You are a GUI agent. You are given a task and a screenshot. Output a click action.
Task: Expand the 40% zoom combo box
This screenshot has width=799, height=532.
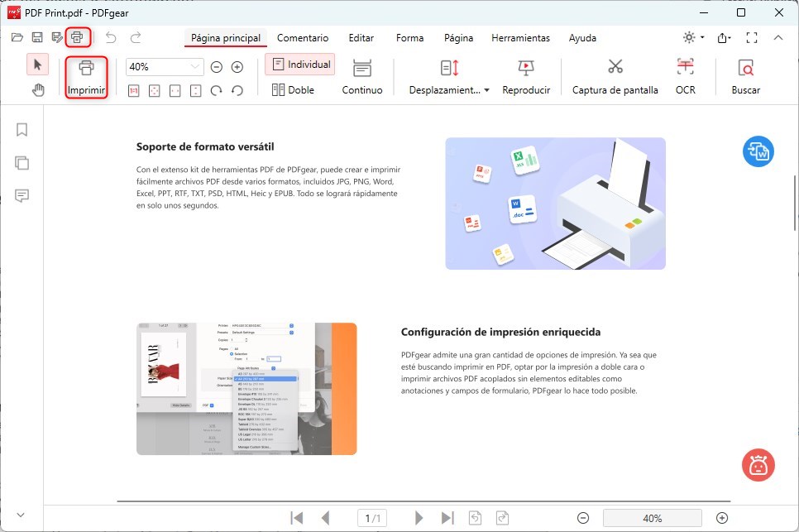click(165, 67)
